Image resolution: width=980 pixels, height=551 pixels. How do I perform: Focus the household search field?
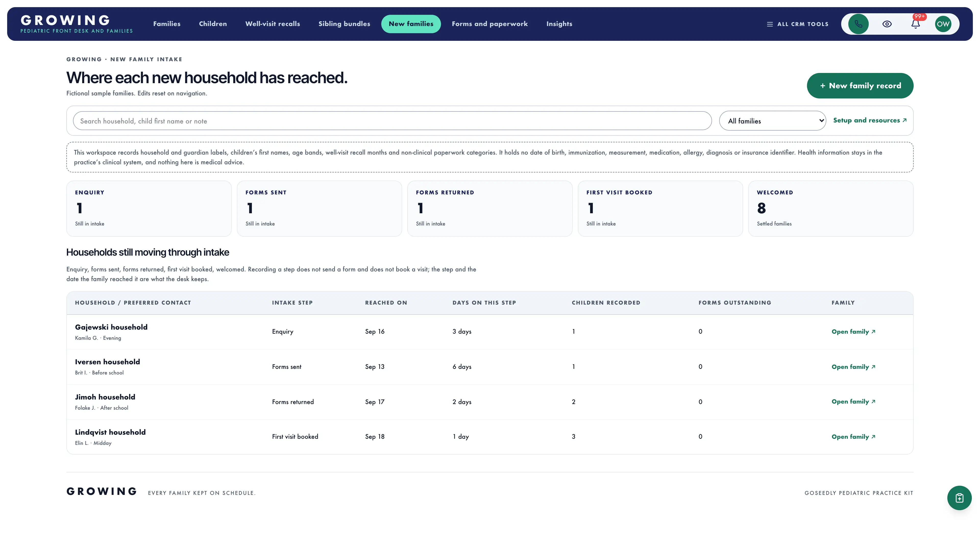tap(392, 121)
